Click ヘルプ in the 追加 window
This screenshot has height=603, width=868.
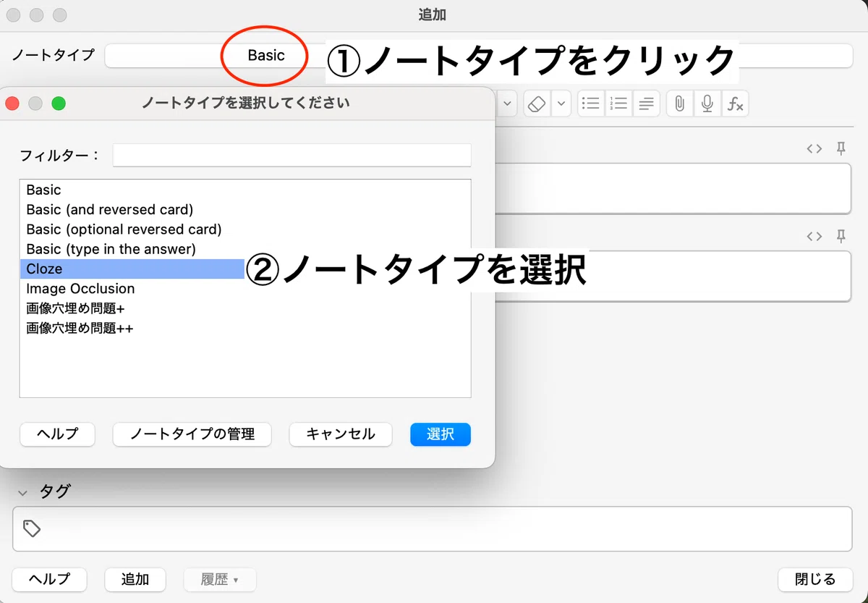(50, 579)
